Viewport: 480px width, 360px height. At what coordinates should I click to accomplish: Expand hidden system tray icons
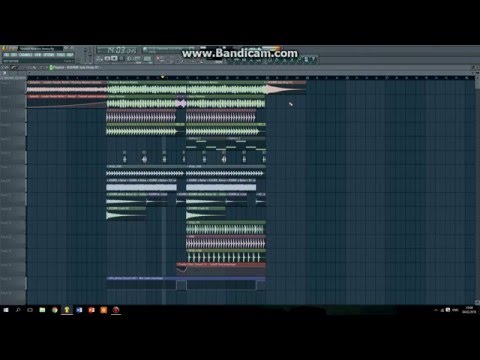pos(436,310)
